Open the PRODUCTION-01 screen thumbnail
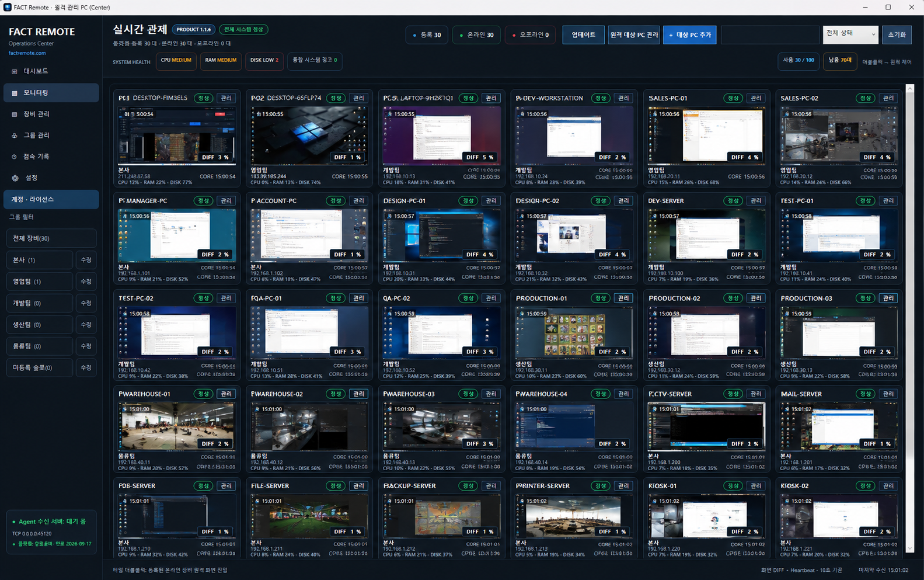Viewport: 924px width, 580px height. coord(574,332)
